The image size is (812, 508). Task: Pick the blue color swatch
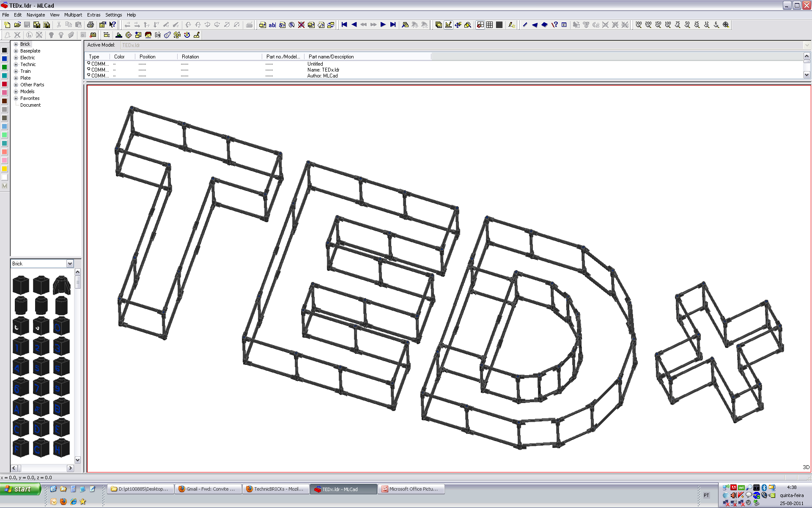click(x=5, y=59)
